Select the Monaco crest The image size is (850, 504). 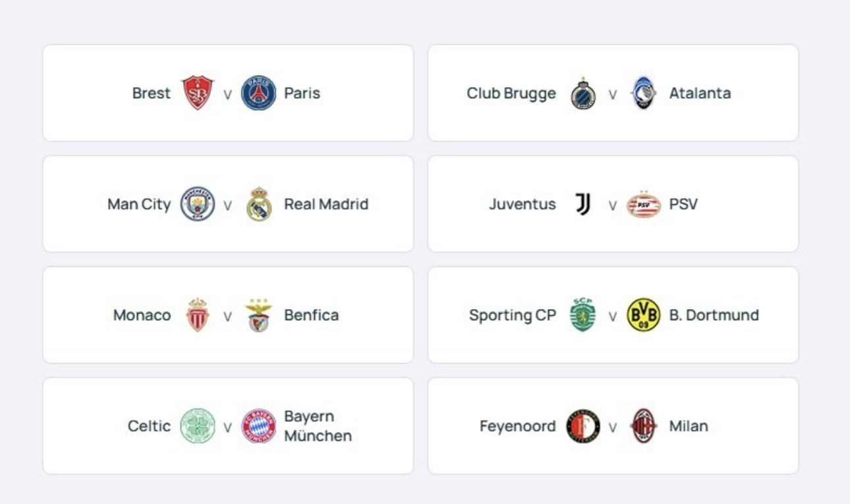[x=198, y=315]
